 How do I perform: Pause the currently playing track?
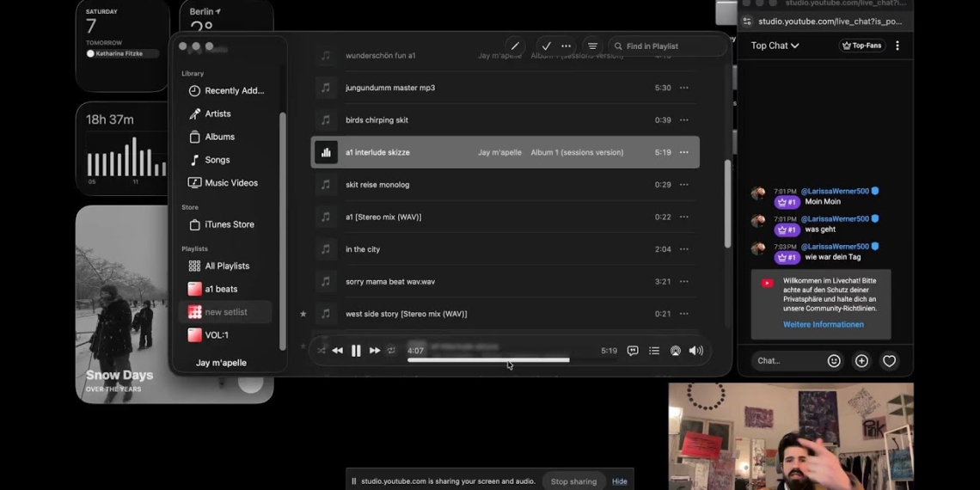tap(356, 351)
